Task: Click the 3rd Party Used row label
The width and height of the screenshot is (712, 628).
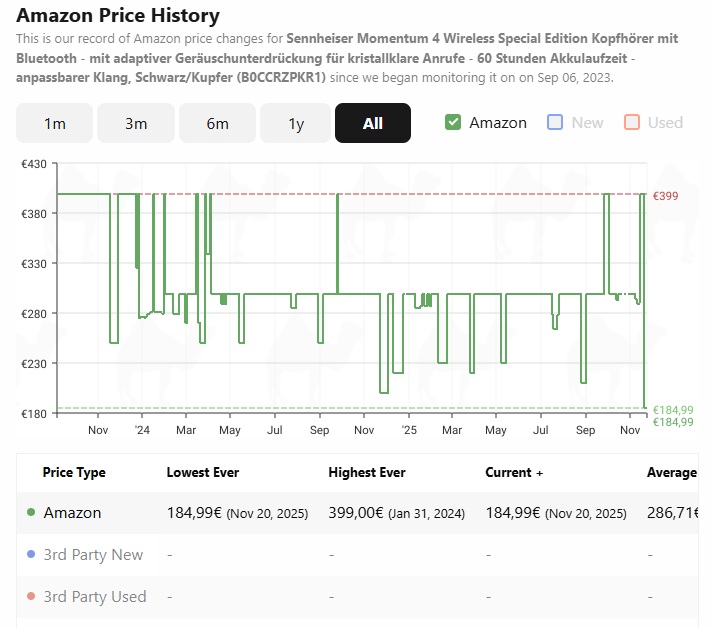Action: tap(95, 596)
